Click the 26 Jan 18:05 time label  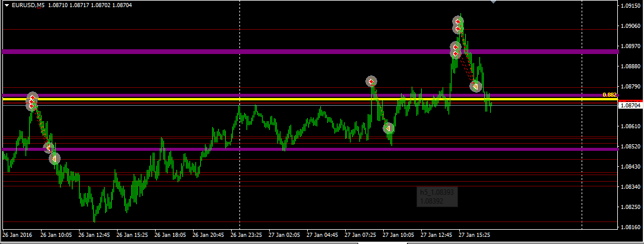click(170, 235)
